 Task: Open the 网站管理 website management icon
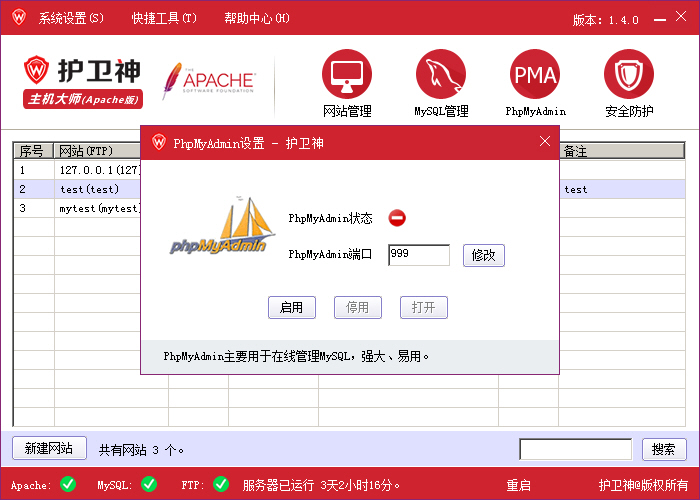[347, 74]
